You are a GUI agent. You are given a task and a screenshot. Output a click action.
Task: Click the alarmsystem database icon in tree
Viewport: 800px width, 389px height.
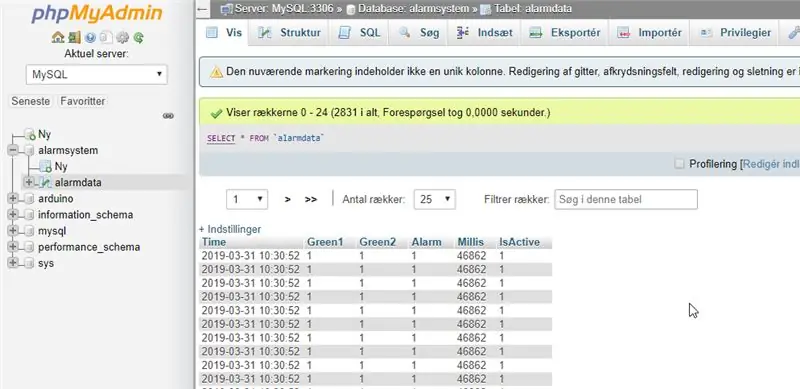(30, 151)
